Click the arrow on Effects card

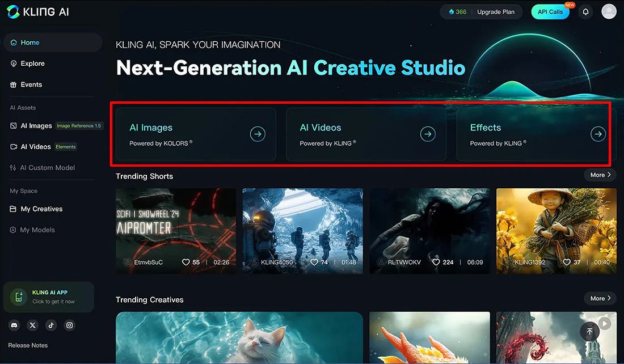point(598,134)
